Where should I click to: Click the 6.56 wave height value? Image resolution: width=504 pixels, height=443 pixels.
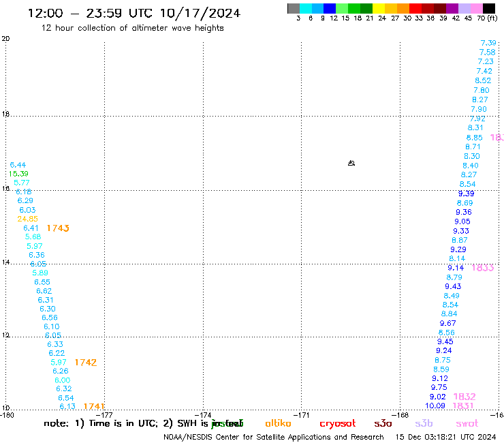(x=50, y=318)
